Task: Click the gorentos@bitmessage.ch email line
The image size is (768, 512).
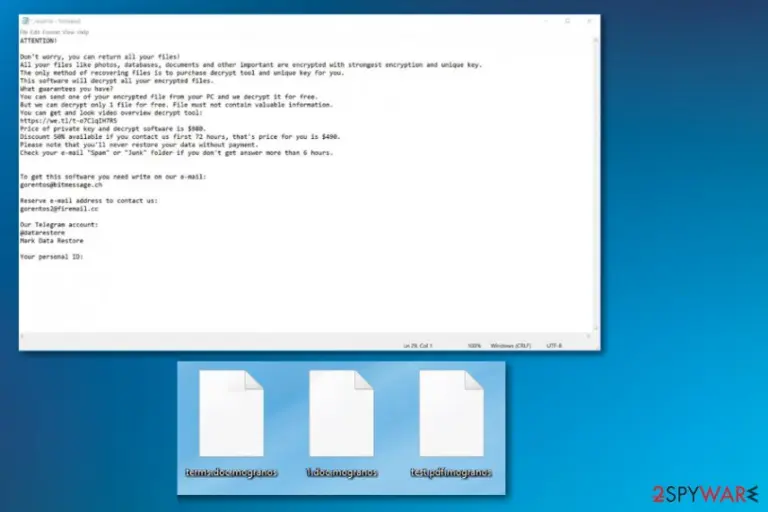Action: [x=61, y=185]
